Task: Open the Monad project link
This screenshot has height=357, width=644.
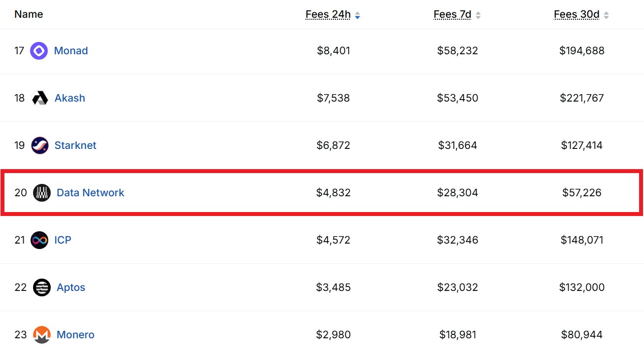Action: tap(71, 51)
